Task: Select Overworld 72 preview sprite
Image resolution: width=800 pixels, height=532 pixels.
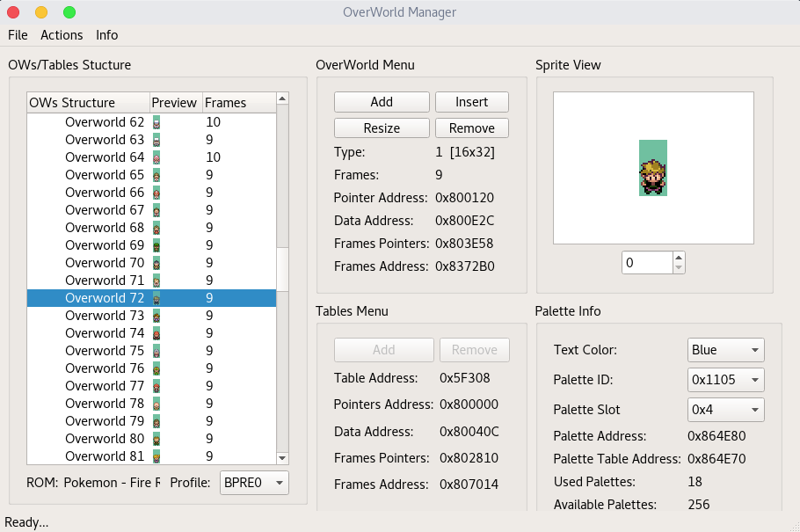Action: 156,297
